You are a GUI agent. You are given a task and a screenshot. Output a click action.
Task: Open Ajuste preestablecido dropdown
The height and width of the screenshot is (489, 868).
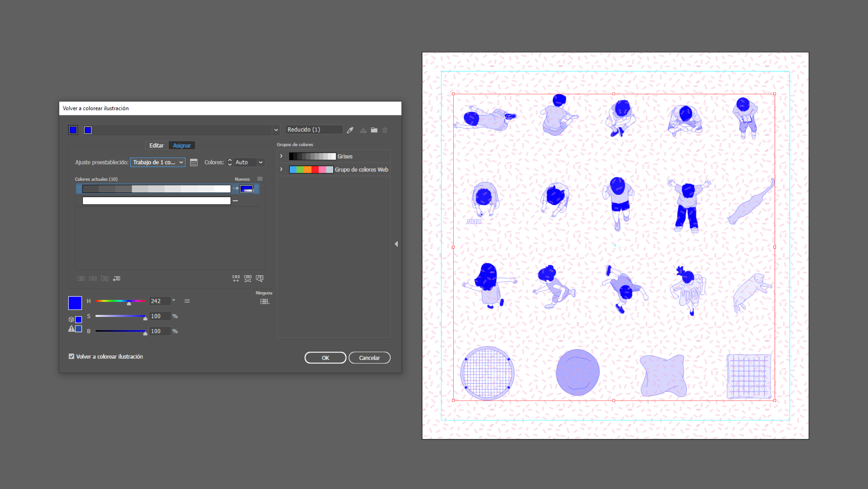(x=158, y=162)
